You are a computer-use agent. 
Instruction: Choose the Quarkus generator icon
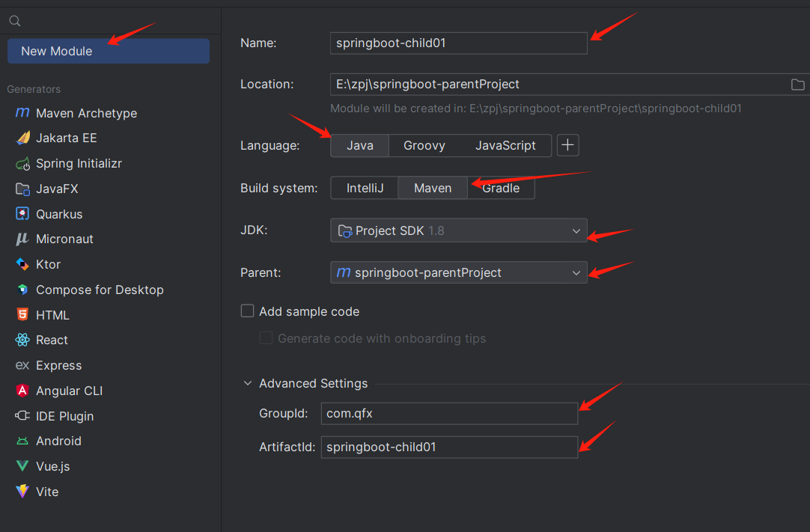point(22,214)
